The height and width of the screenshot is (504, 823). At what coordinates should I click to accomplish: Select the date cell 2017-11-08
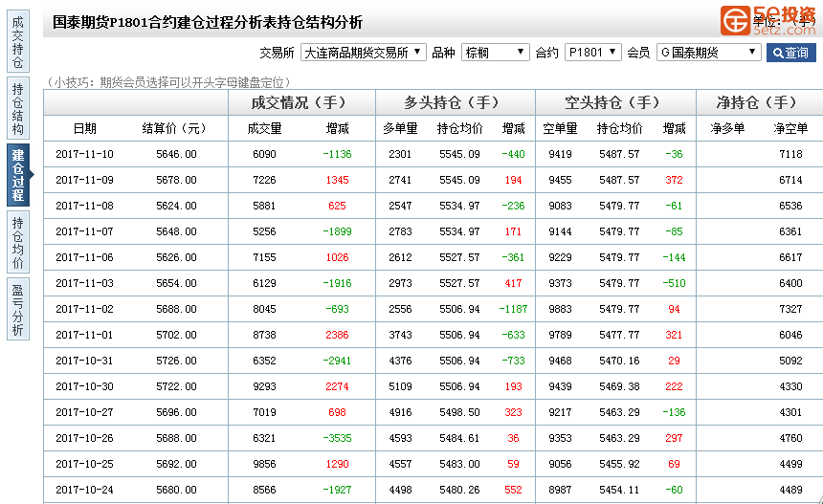pos(84,206)
